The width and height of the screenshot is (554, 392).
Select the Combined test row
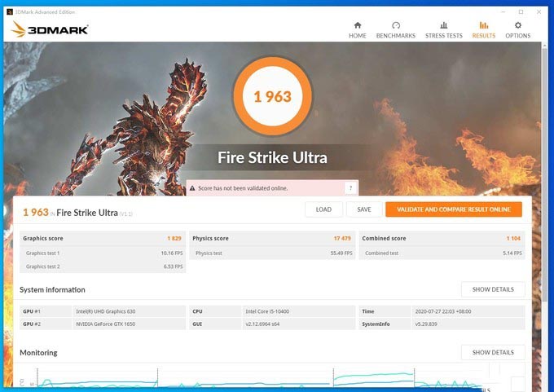coord(442,253)
